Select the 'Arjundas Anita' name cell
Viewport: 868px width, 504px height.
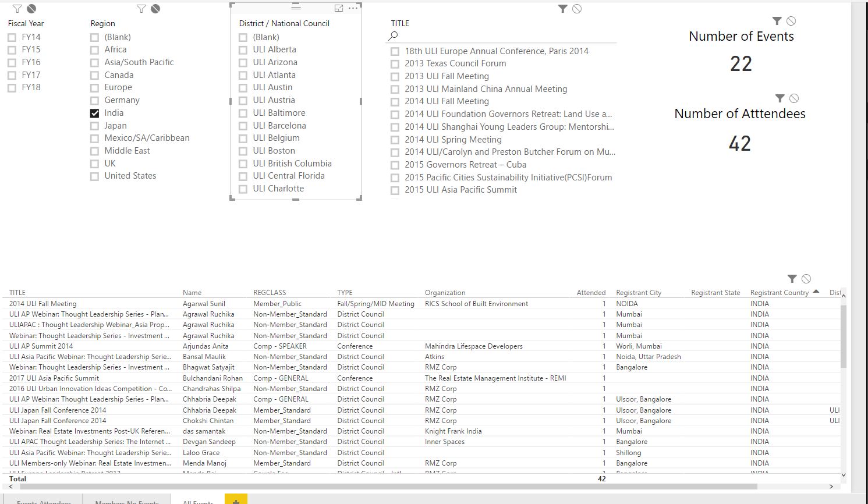tap(206, 346)
